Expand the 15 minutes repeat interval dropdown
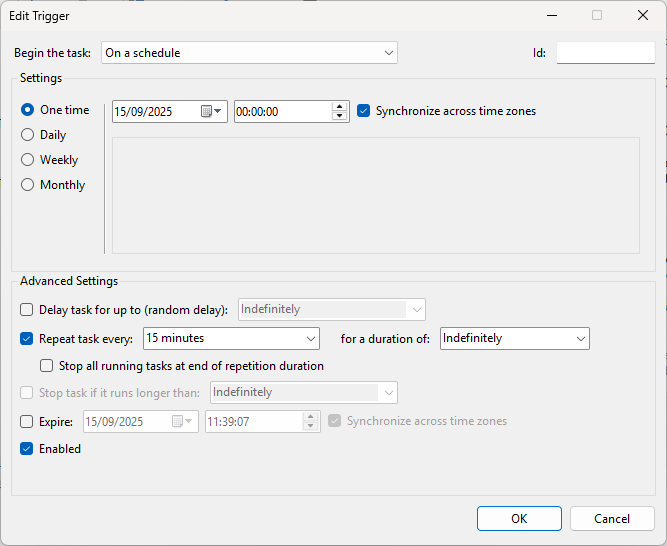The image size is (667, 546). point(231,338)
